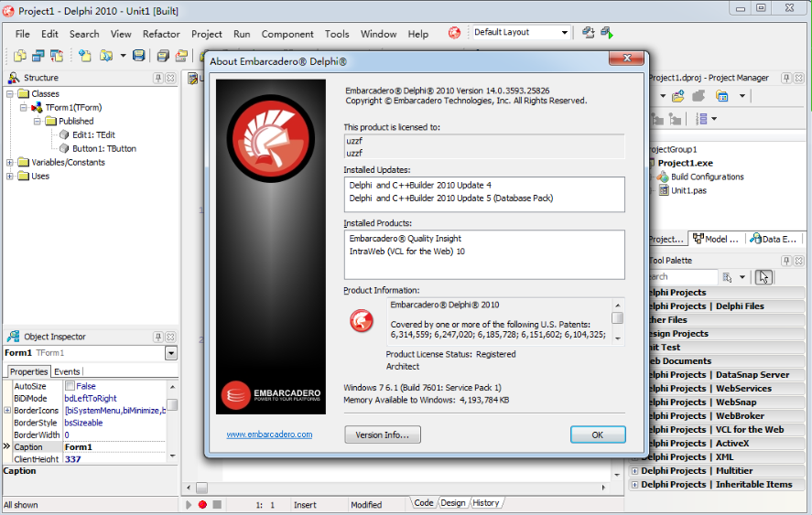The height and width of the screenshot is (515, 812).
Task: Select the arrow pointer tool in Tool Palette
Action: tap(763, 277)
